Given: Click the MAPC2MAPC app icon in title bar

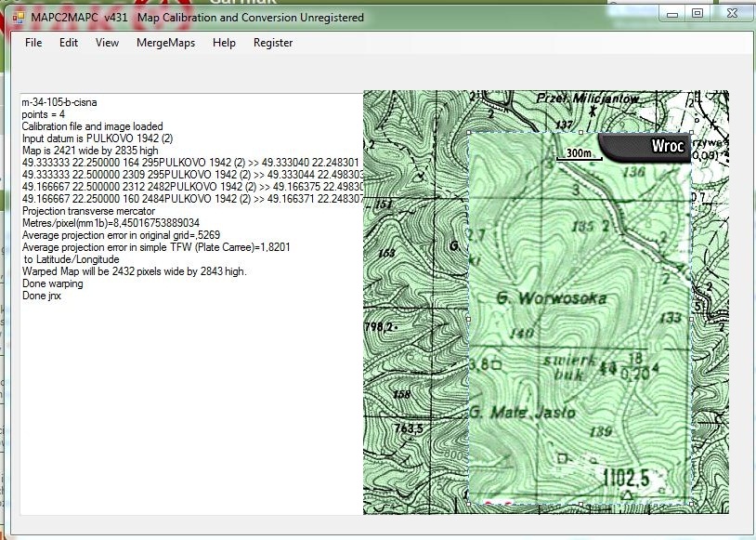Looking at the screenshot, I should [x=18, y=18].
